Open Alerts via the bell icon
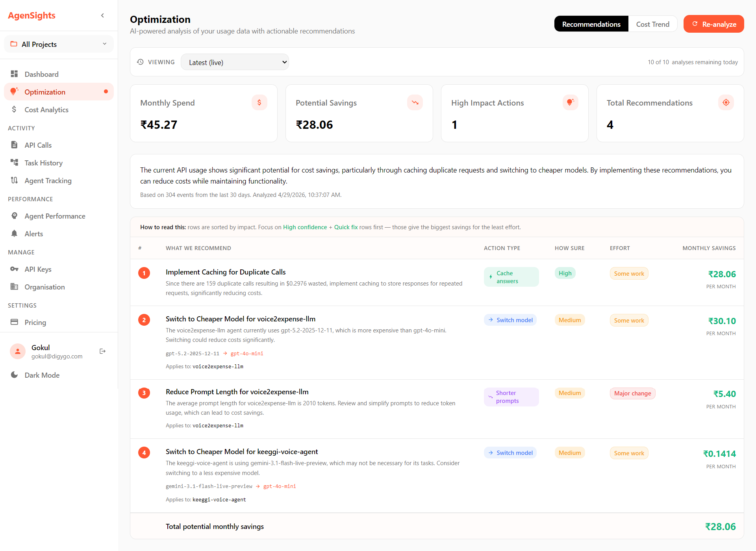This screenshot has height=551, width=756. [15, 234]
